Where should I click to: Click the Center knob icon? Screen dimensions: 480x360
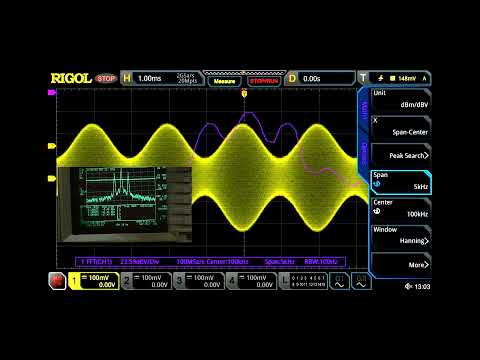(377, 211)
